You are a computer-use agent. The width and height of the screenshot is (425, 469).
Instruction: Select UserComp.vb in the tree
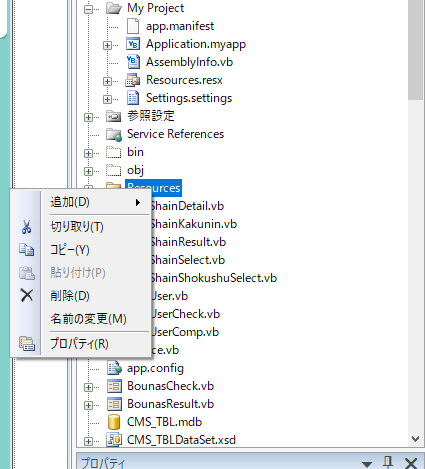point(185,332)
